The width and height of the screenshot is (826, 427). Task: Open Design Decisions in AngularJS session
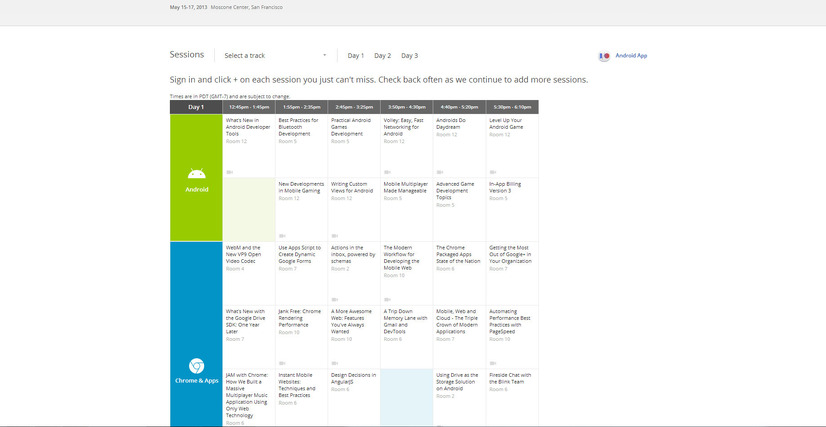pyautogui.click(x=353, y=378)
